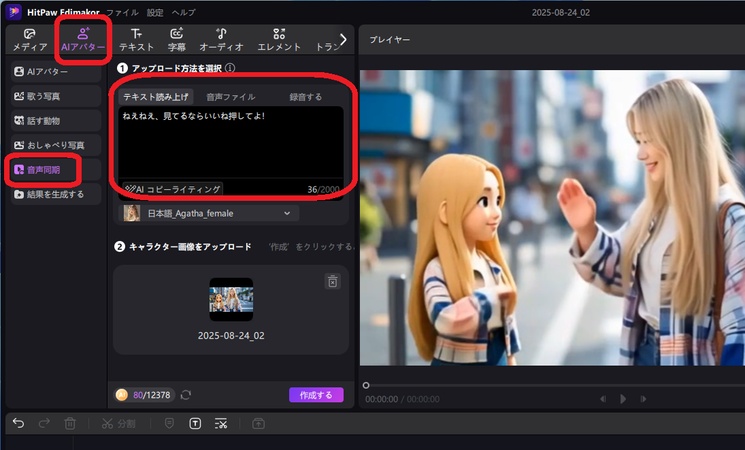Select おしゃべり写真 sidebar item

pyautogui.click(x=56, y=145)
